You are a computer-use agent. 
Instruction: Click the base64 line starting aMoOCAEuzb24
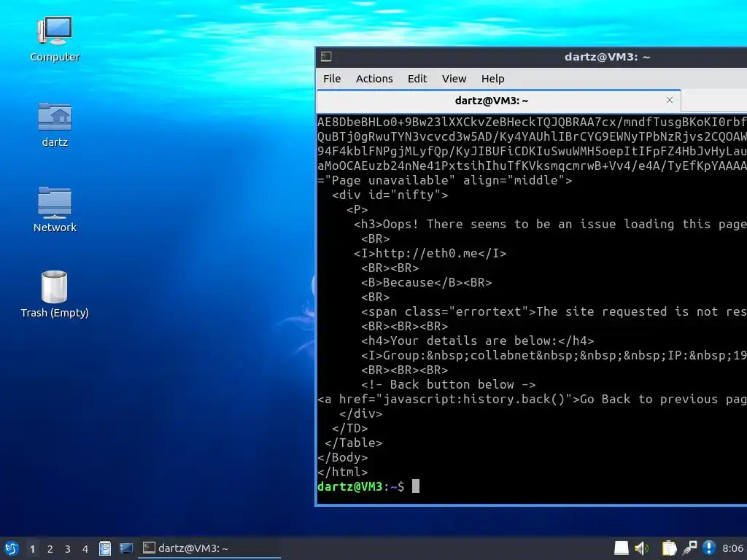click(532, 166)
